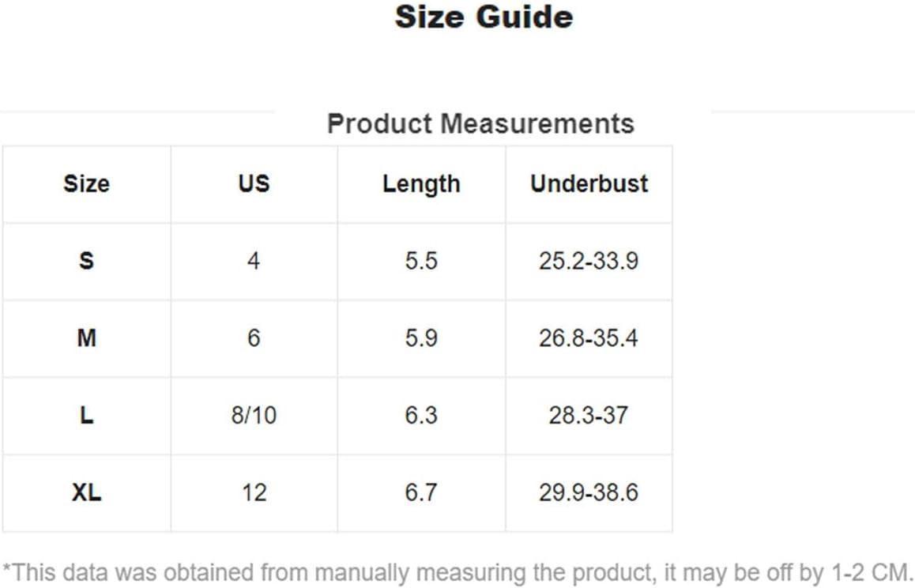
Task: Click the Size Guide title
Action: (x=484, y=17)
